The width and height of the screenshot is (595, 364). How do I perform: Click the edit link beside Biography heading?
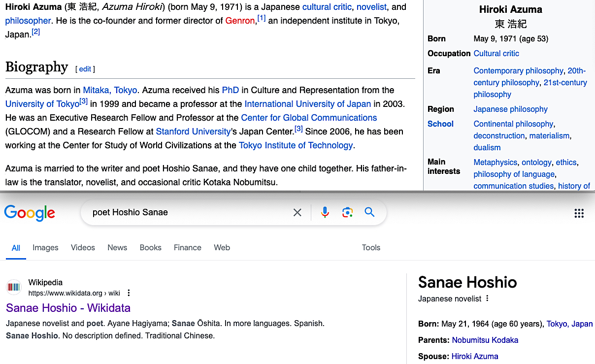[85, 69]
